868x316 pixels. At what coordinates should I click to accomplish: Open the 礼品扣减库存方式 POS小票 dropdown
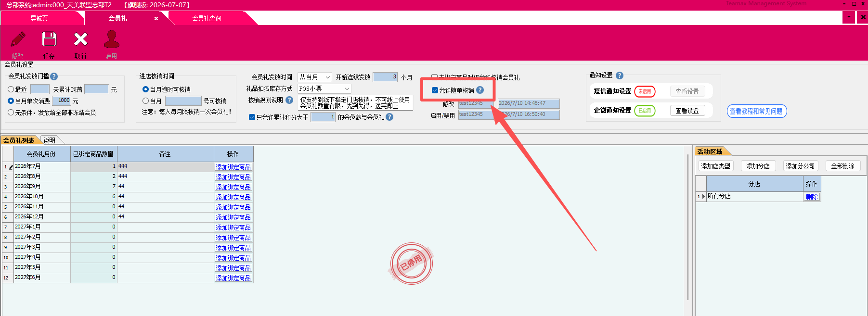coord(347,89)
